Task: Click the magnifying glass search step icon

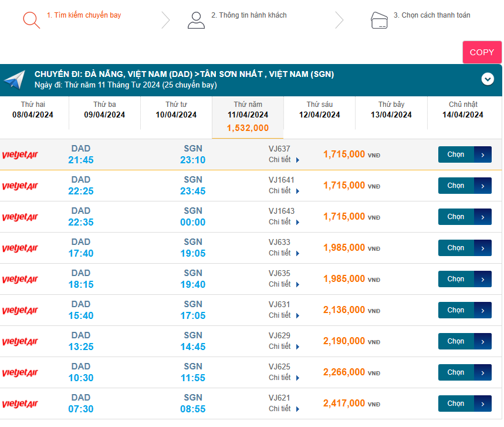Action: (31, 20)
